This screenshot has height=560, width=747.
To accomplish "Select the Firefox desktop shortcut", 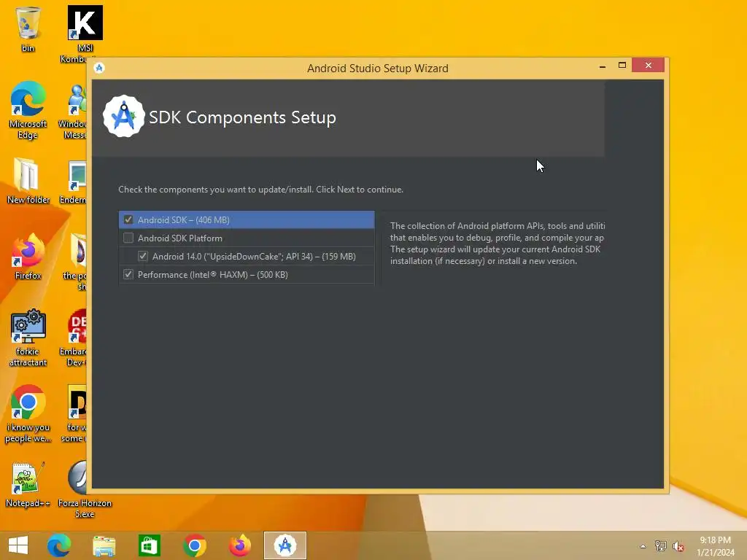I will tap(28, 256).
